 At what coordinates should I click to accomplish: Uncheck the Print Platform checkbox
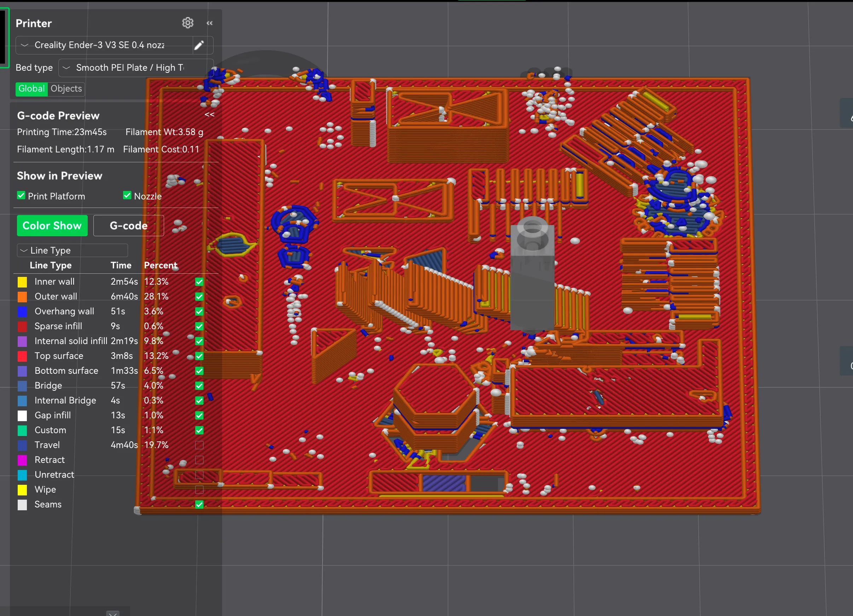(21, 196)
